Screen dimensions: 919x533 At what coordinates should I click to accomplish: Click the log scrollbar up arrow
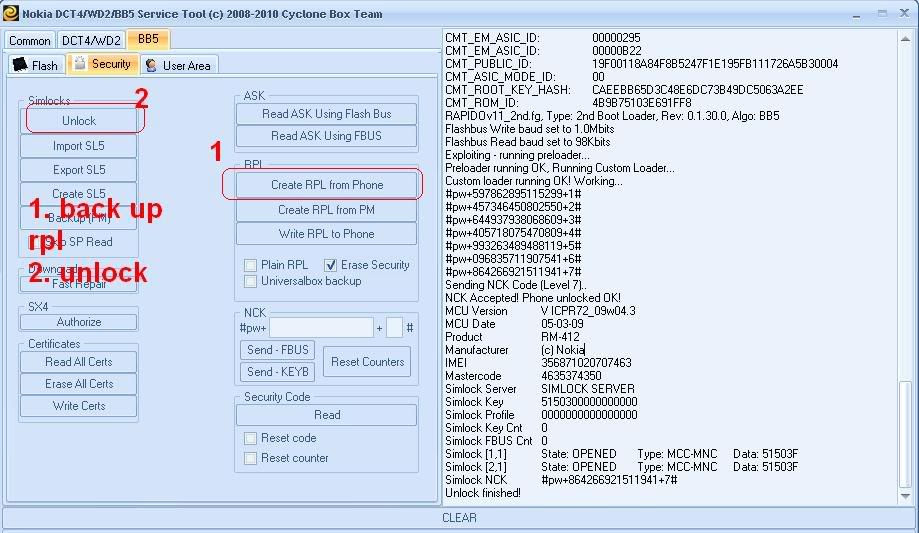906,39
